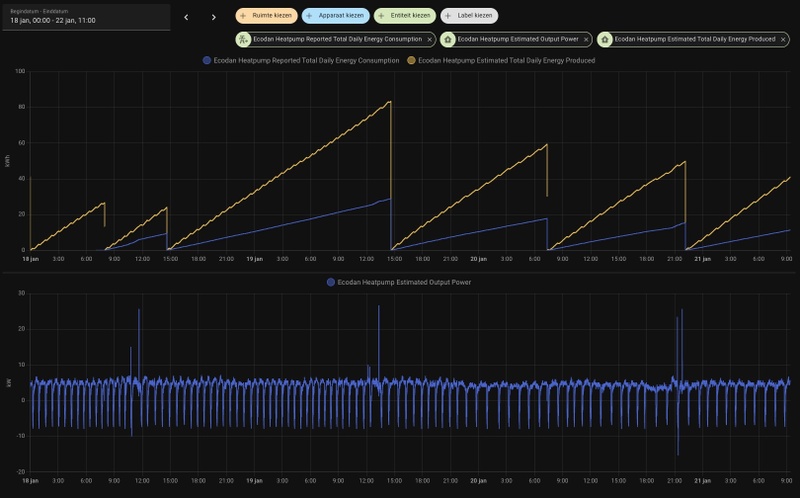Go to next date range with right arrow
Image resolution: width=800 pixels, height=498 pixels.
click(x=213, y=17)
